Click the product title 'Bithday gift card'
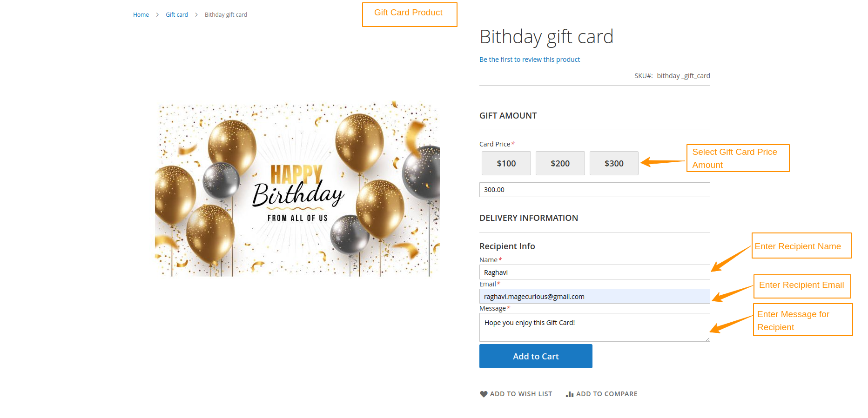Screen dimensions: 868x418 coord(546,37)
